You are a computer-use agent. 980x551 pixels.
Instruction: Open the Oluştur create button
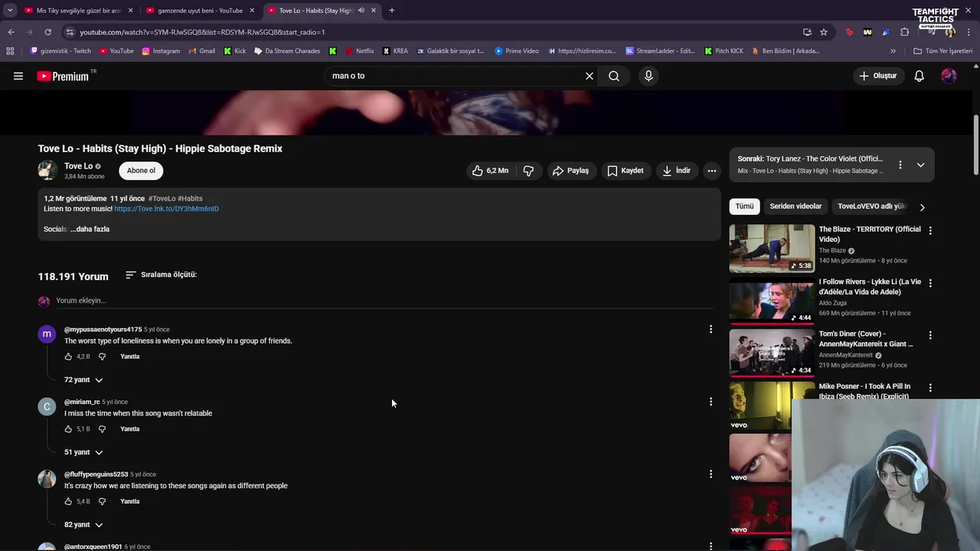coord(877,76)
